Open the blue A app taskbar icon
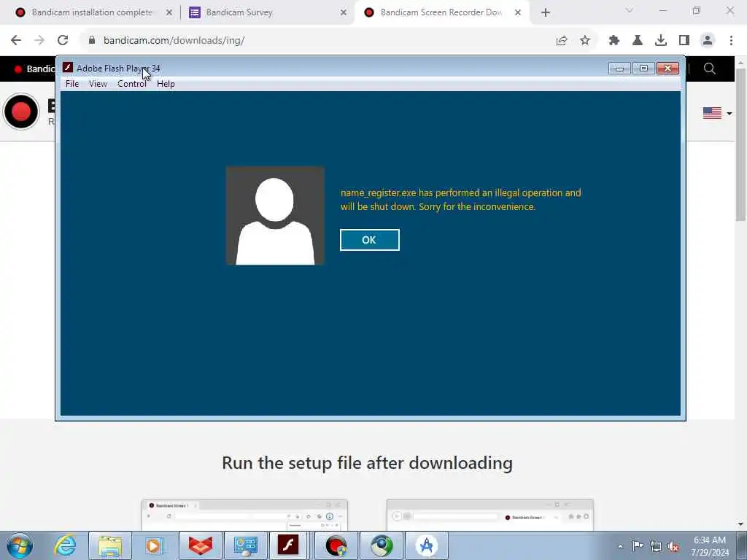747x560 pixels. point(427,545)
